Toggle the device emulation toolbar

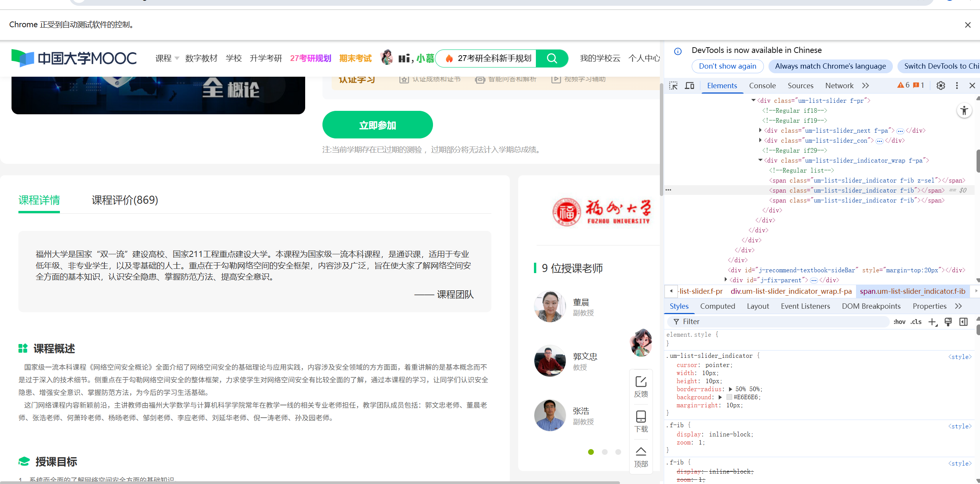click(x=689, y=85)
